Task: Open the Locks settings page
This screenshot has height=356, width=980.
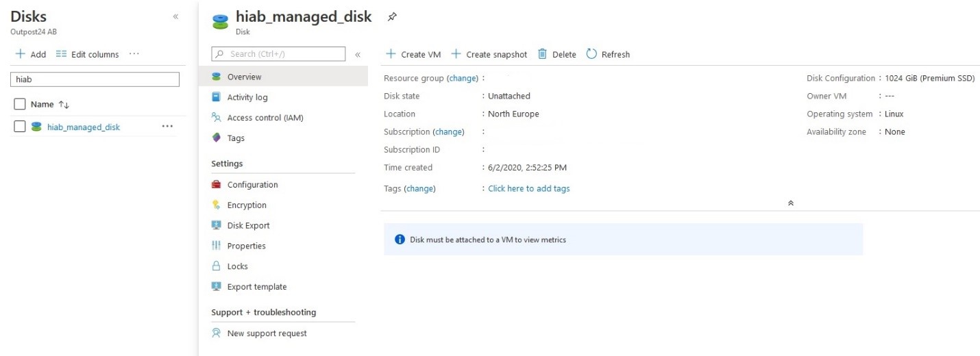Action: (x=237, y=266)
